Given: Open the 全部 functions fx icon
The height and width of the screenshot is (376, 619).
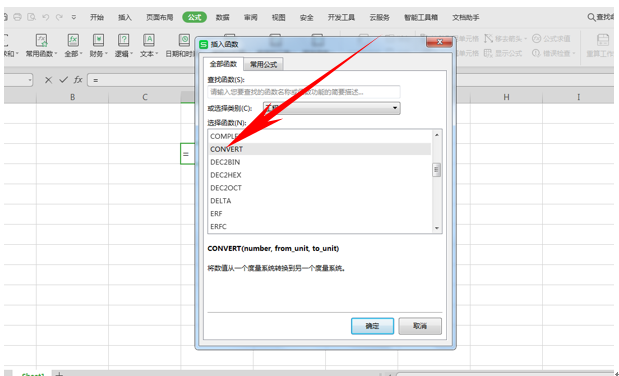Looking at the screenshot, I should [73, 40].
